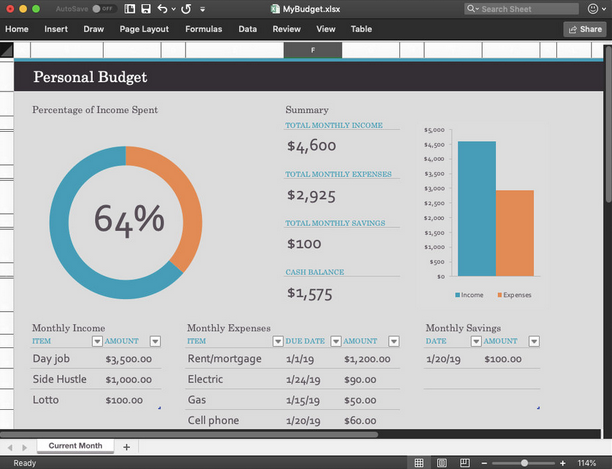Click the Search Sheet field
Image resolution: width=612 pixels, height=469 pixels.
coord(521,9)
